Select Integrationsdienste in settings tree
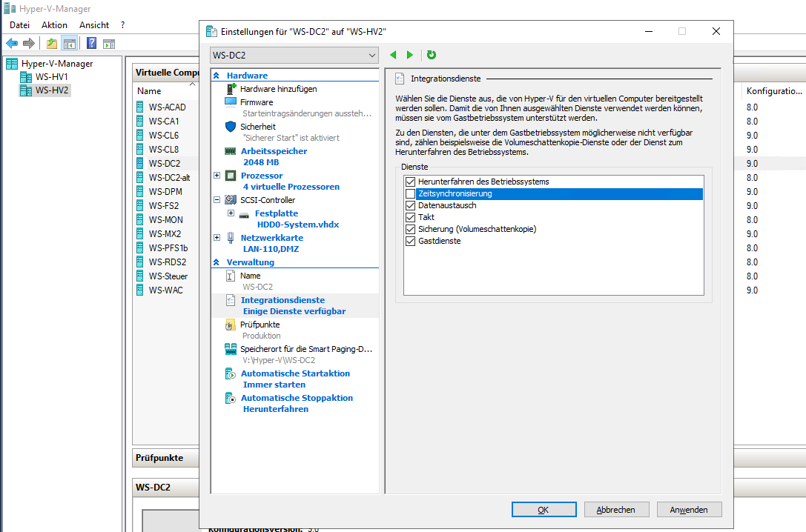Image resolution: width=806 pixels, height=532 pixels. pyautogui.click(x=283, y=300)
